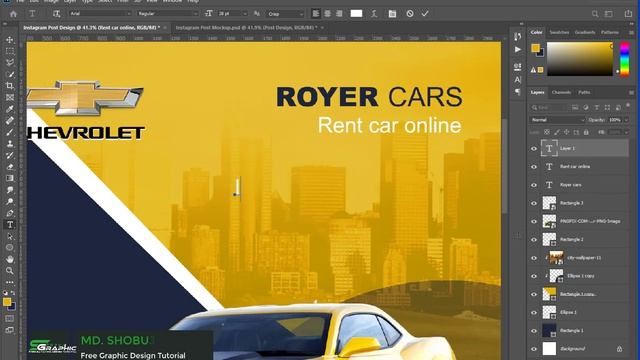The height and width of the screenshot is (360, 640).
Task: Center align the text
Action: 327,13
